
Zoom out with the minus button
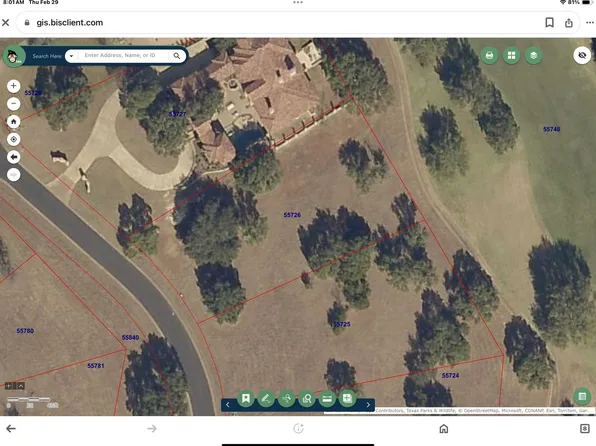(x=14, y=103)
